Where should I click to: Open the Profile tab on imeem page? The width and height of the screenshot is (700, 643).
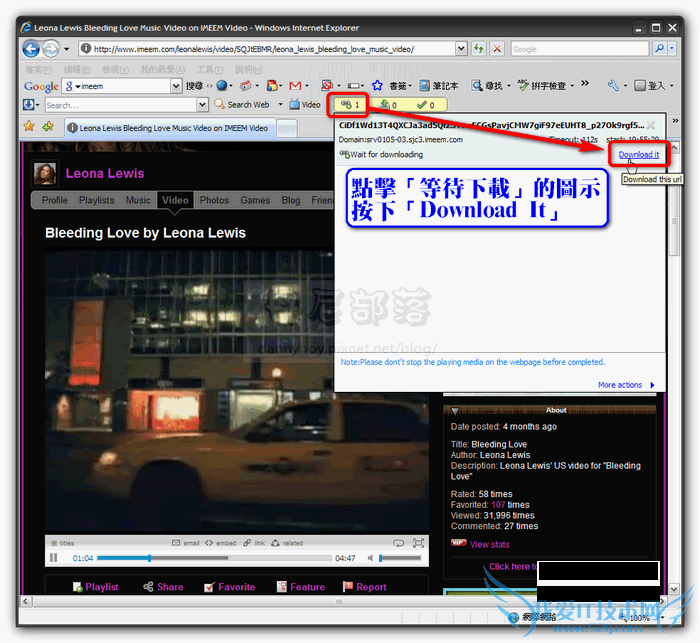pos(54,200)
